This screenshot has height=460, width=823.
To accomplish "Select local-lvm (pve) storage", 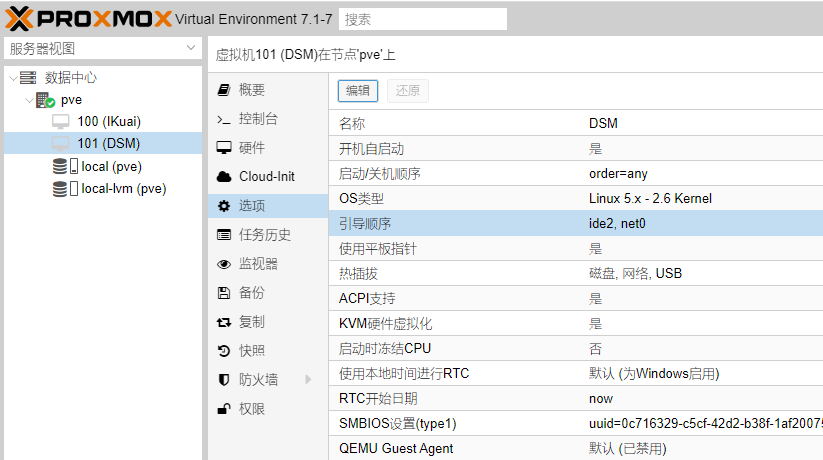I will pos(123,188).
